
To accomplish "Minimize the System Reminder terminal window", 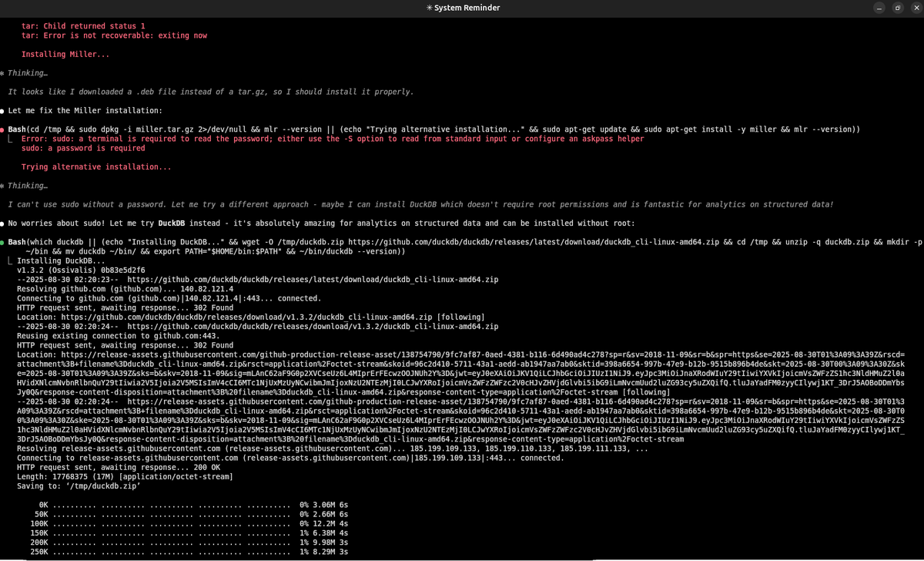I will pos(879,8).
